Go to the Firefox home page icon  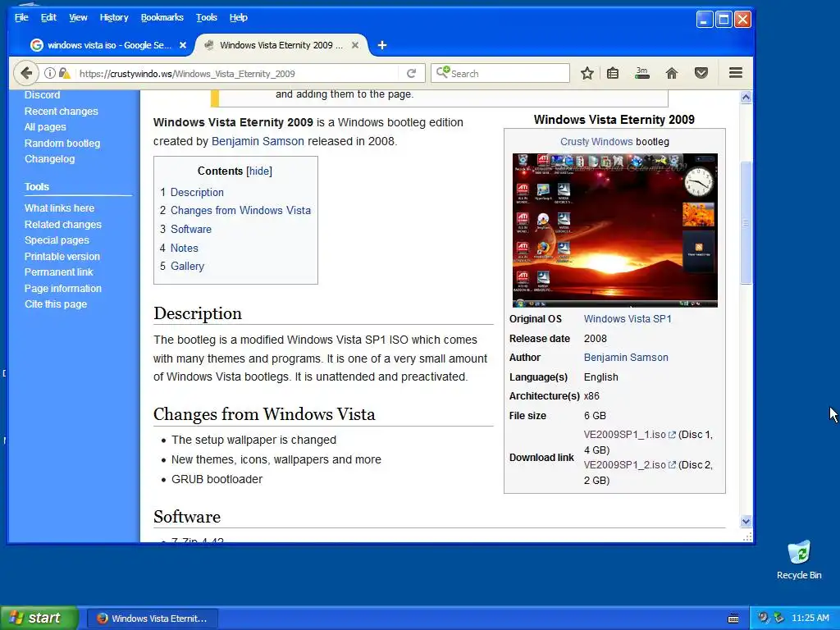(671, 73)
